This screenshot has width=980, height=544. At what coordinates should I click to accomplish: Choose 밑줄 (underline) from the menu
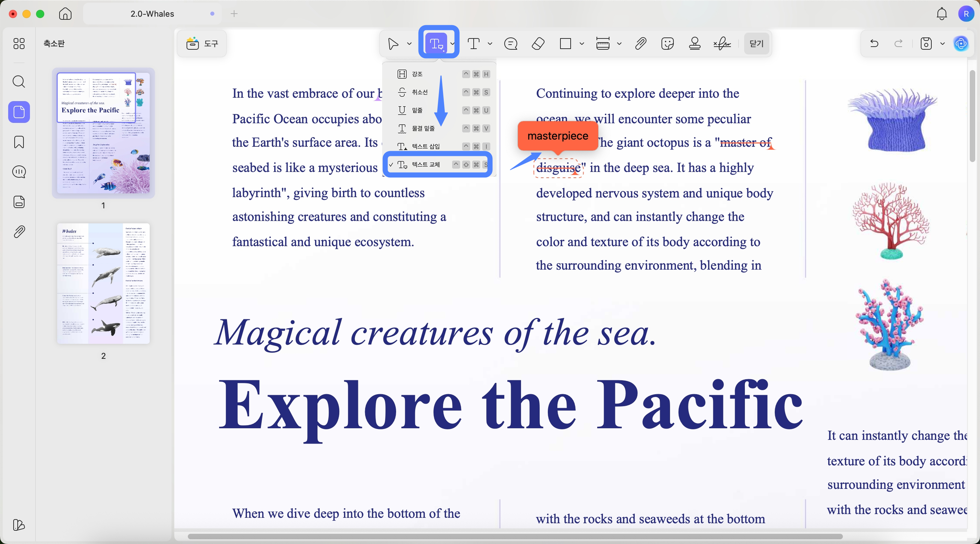click(x=439, y=110)
